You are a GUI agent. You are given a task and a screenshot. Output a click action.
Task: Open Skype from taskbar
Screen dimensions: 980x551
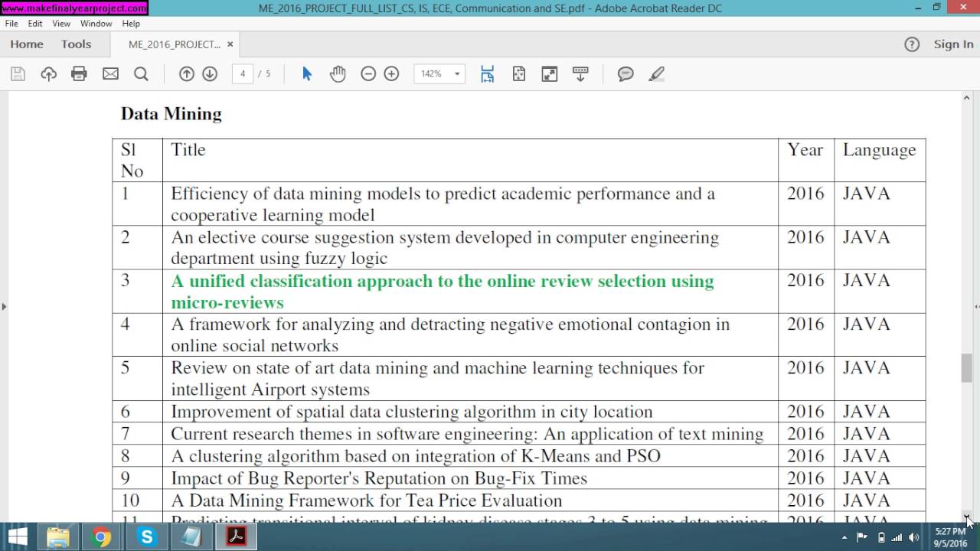pos(146,536)
